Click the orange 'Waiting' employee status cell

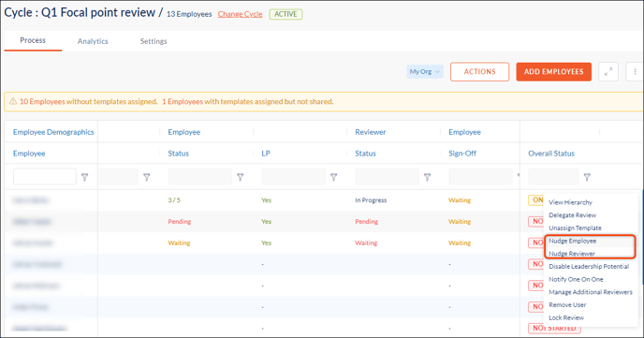[x=179, y=242]
